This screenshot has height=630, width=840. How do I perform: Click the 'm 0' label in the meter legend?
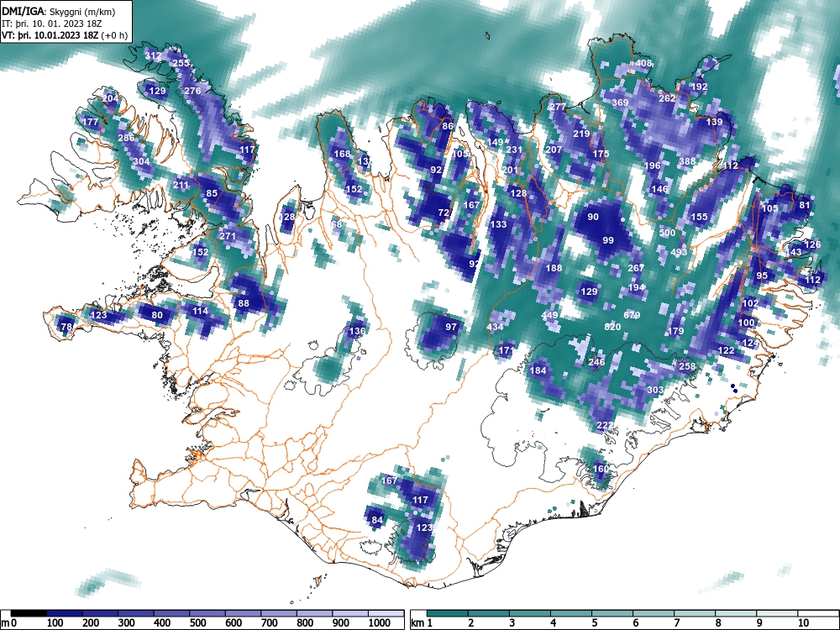coord(9,623)
